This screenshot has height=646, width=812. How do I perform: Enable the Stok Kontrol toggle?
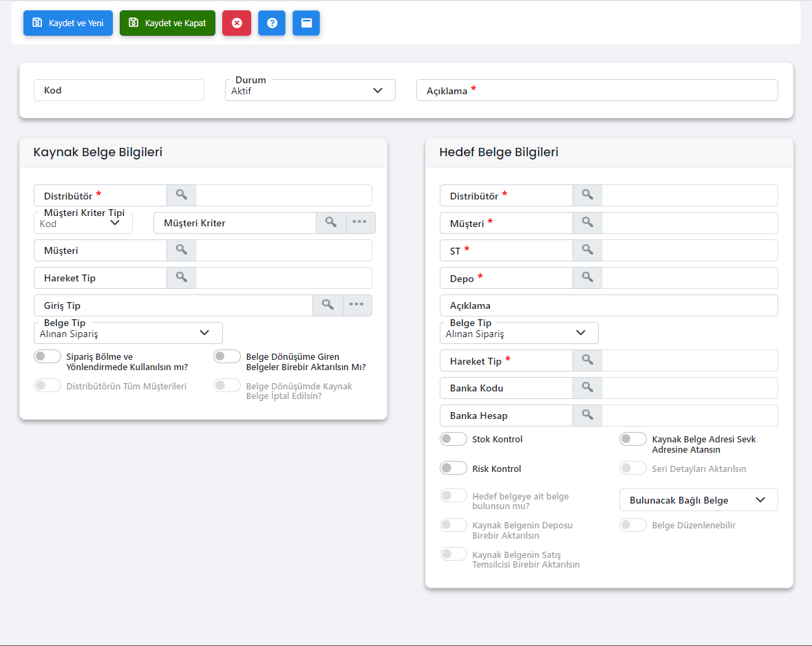click(453, 439)
